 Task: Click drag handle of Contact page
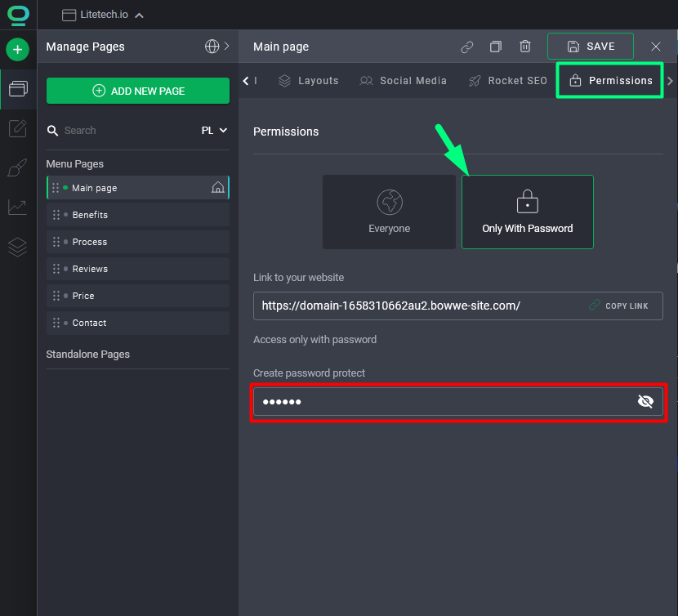tap(56, 323)
